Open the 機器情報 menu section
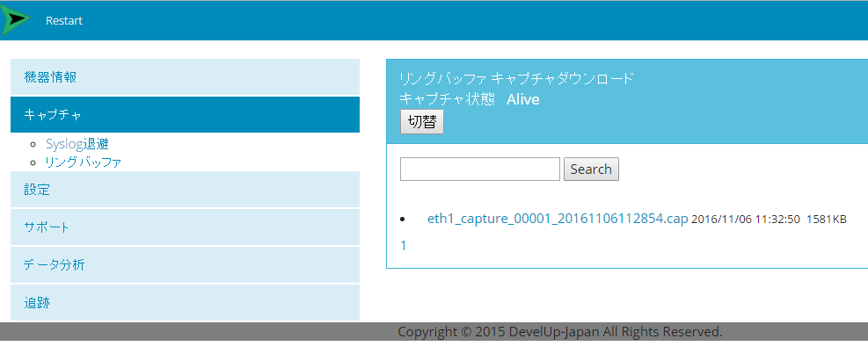The width and height of the screenshot is (868, 346). (185, 76)
